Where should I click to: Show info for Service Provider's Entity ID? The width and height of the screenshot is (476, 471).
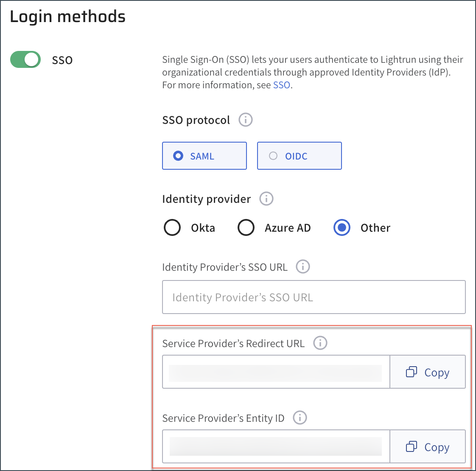pyautogui.click(x=300, y=418)
